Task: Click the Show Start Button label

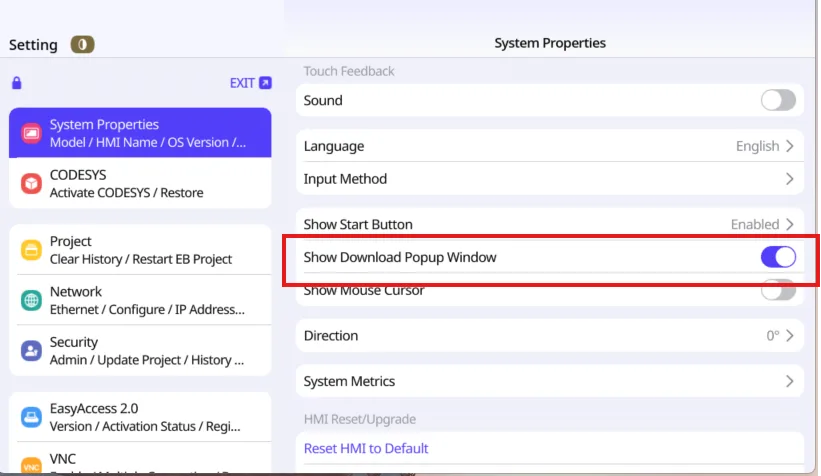Action: 358,225
